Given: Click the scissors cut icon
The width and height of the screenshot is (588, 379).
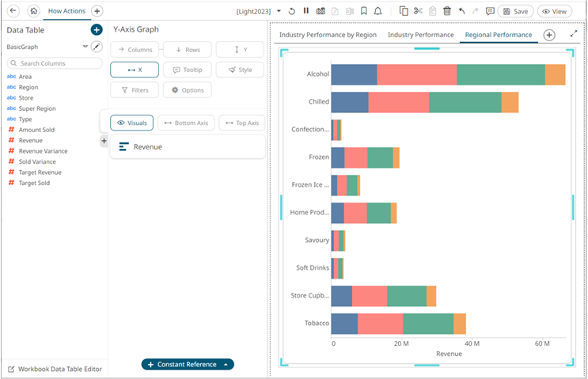Looking at the screenshot, I should click(418, 11).
